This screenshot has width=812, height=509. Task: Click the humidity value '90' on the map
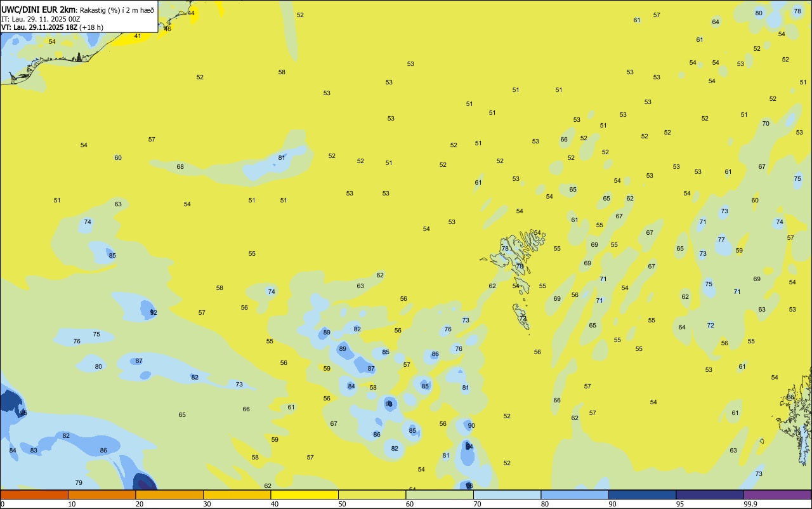tap(471, 426)
